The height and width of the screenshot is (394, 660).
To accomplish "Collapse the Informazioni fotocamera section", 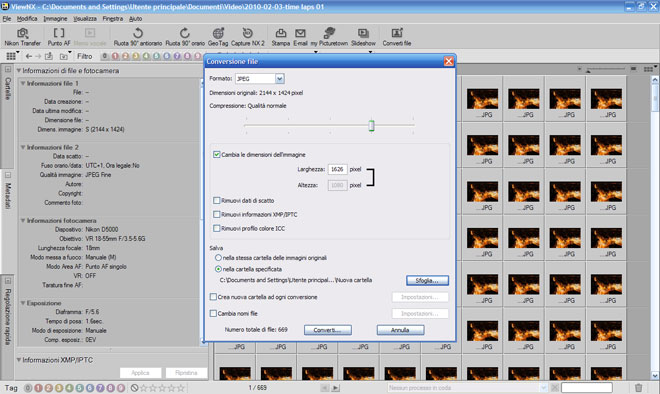I will 23,220.
